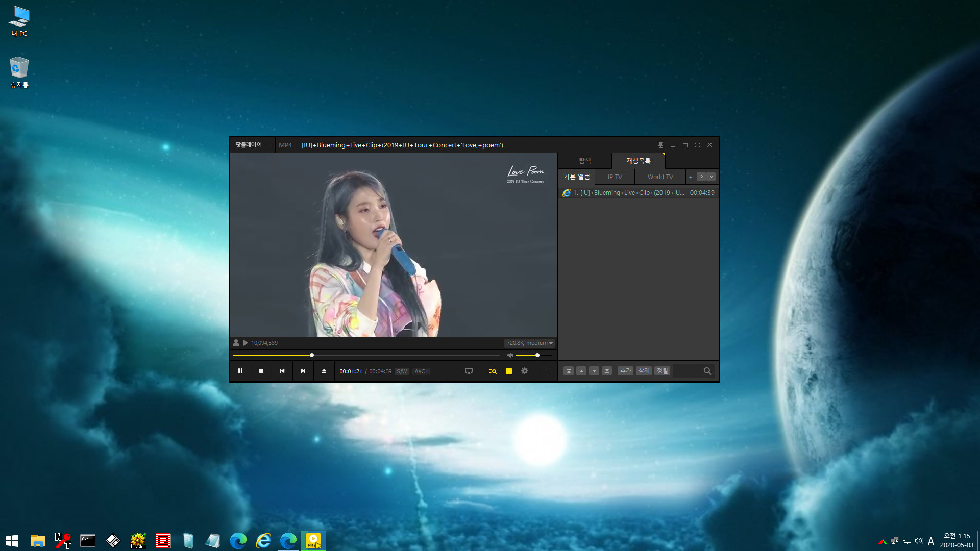The width and height of the screenshot is (980, 551).
Task: Click the eject/open file icon
Action: 324,371
